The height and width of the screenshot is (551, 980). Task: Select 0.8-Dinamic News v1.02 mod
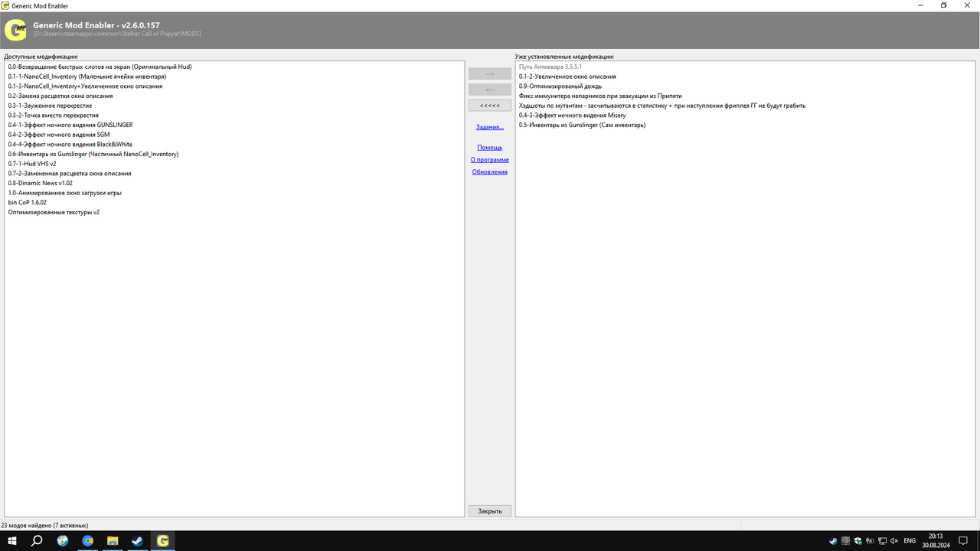(41, 183)
